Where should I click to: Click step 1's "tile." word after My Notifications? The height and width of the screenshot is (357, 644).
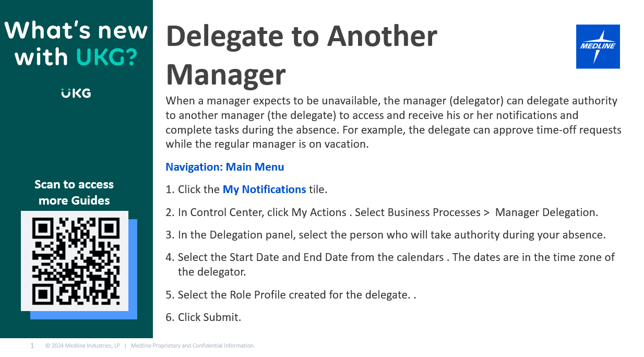[x=318, y=189]
